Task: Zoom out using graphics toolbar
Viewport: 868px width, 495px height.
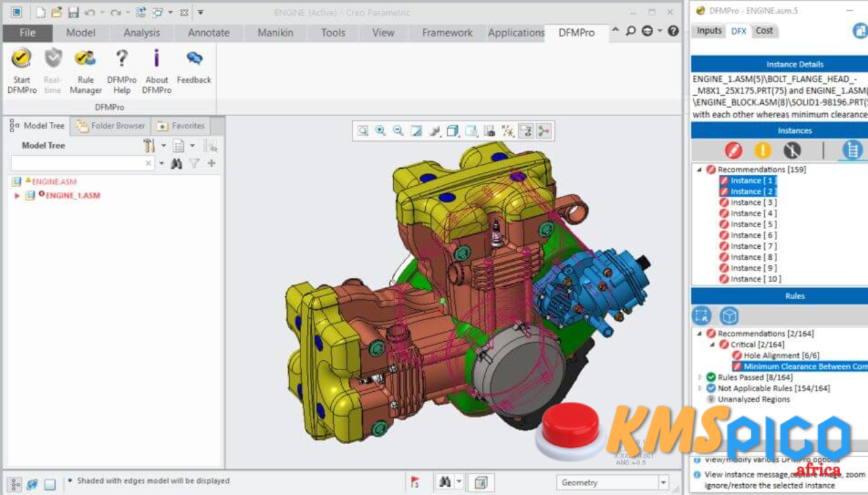Action: [398, 131]
